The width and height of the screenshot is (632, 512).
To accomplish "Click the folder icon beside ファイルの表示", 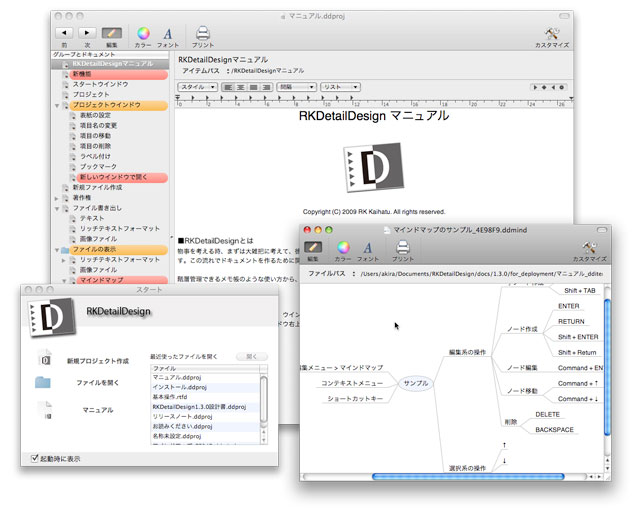I will point(65,250).
